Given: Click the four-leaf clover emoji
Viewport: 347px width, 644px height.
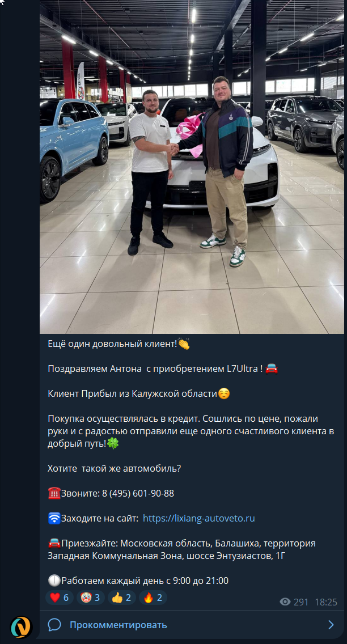Looking at the screenshot, I should click(113, 443).
